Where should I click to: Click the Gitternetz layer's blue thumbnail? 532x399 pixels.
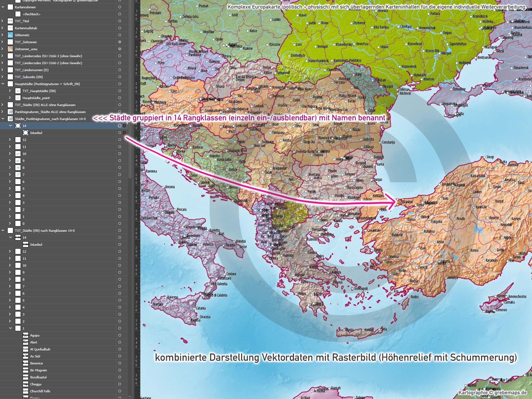point(10,35)
